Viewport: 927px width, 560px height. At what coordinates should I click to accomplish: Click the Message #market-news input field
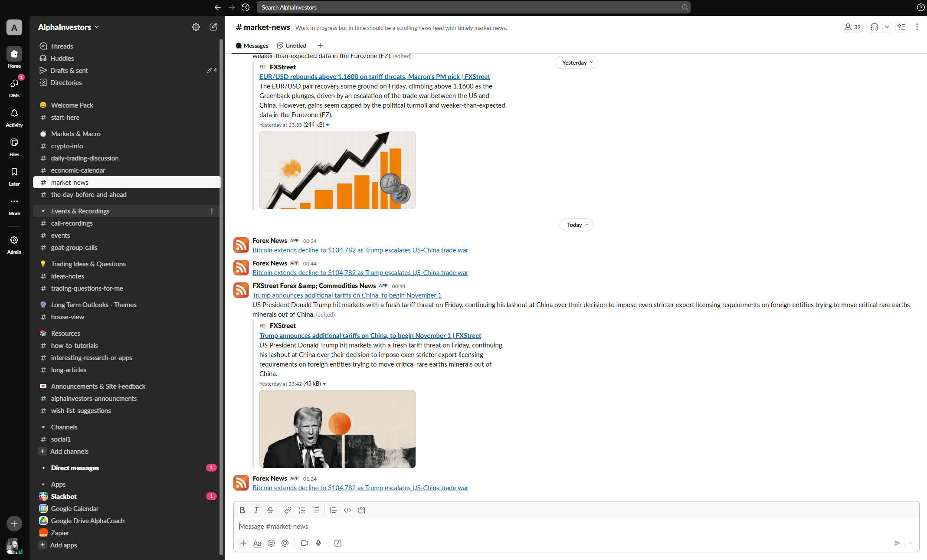pos(564,527)
